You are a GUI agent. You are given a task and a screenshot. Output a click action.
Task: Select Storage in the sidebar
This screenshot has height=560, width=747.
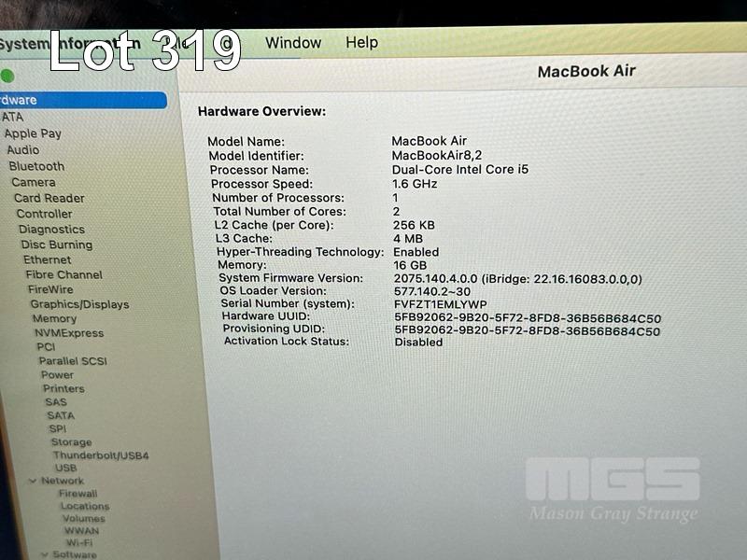pyautogui.click(x=71, y=442)
